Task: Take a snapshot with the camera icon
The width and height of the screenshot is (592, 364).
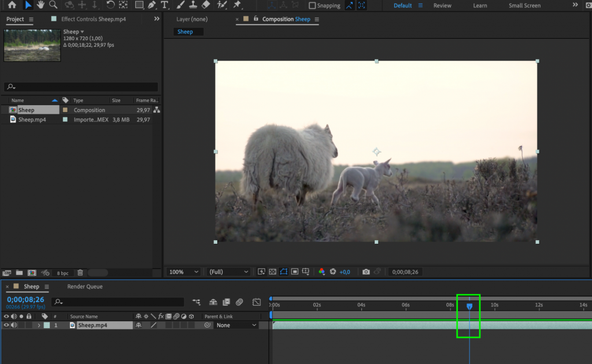Action: [x=367, y=271]
